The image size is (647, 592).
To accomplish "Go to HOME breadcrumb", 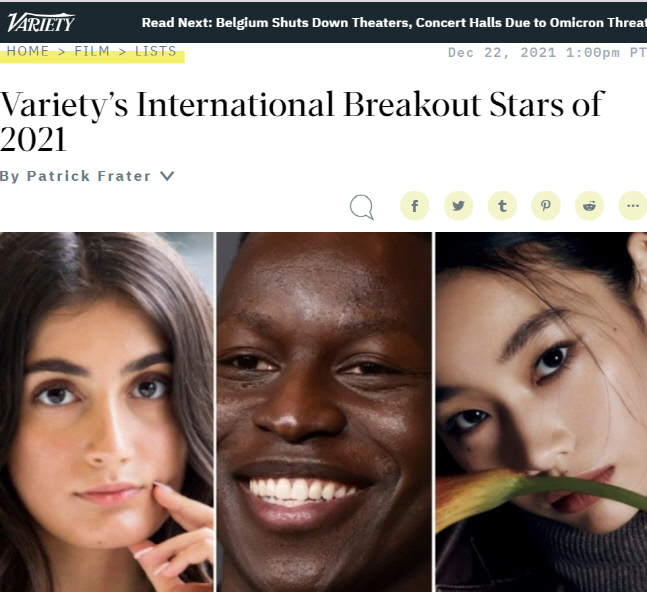I will (x=28, y=51).
